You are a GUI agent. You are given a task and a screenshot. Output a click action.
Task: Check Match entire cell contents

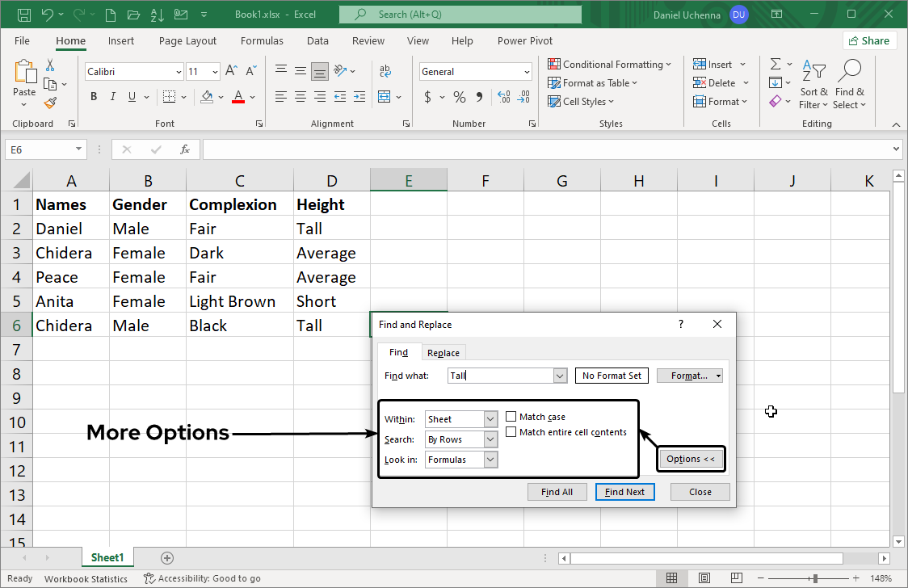[511, 432]
